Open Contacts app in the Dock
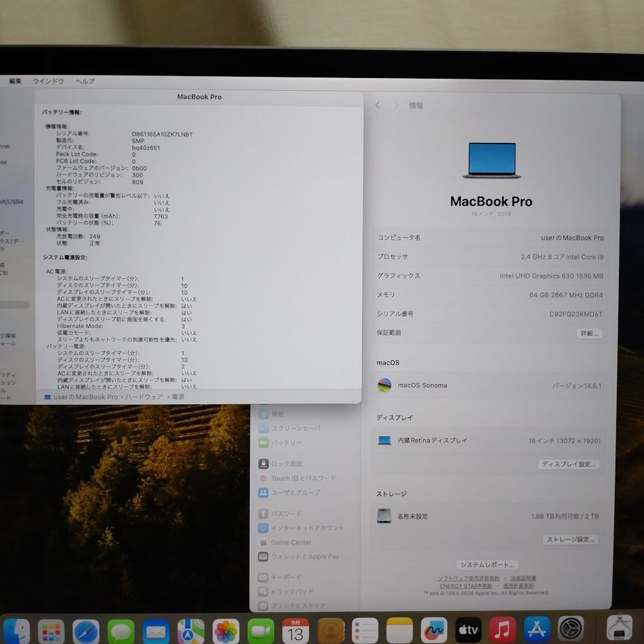This screenshot has width=644, height=644. click(x=330, y=631)
